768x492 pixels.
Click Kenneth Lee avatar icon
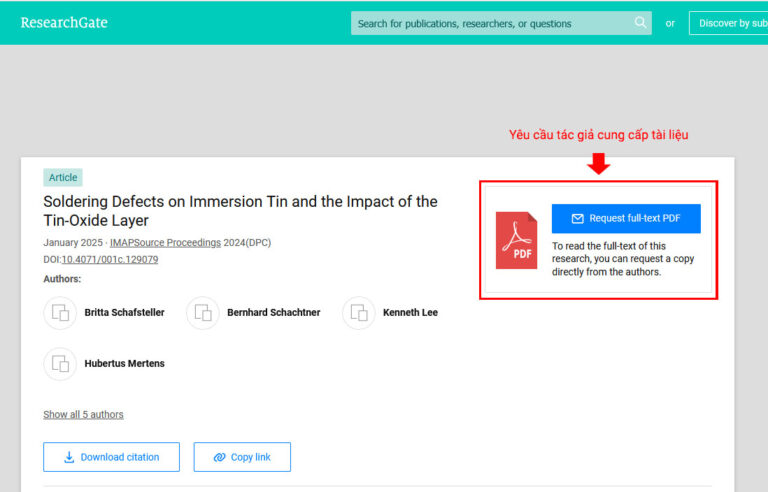[x=359, y=313]
